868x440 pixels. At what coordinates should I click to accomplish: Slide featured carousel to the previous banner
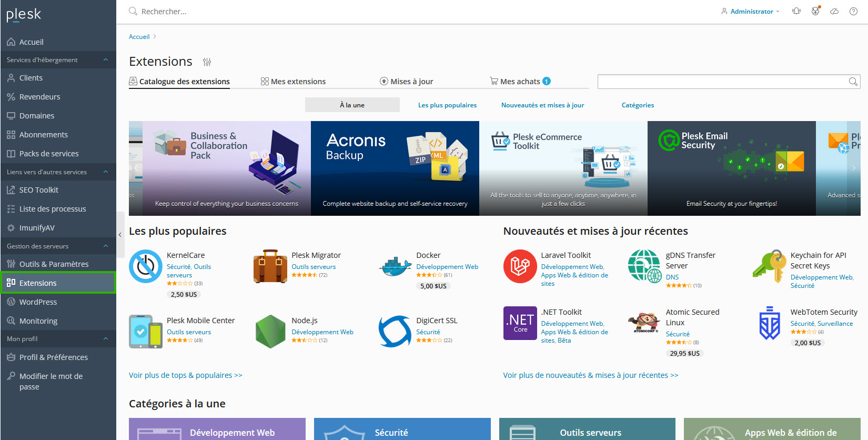point(136,168)
